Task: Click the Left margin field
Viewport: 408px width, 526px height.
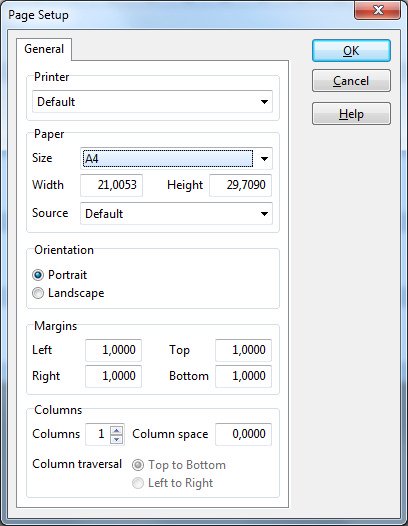Action: point(113,350)
